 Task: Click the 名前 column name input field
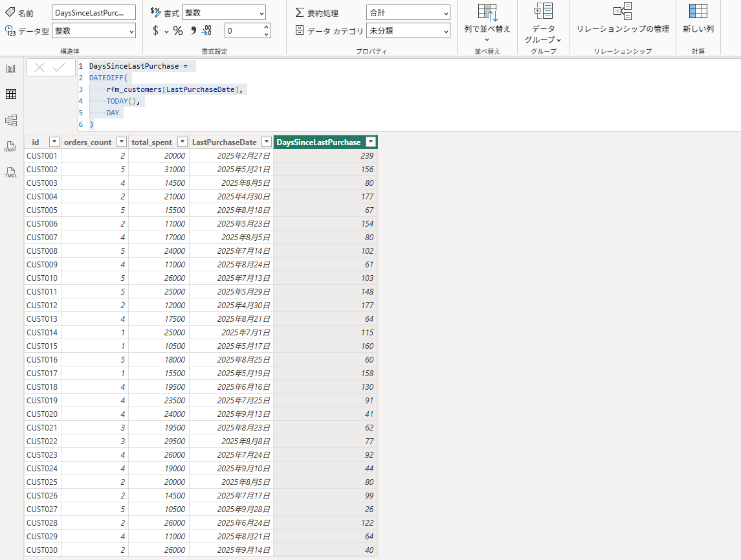click(x=94, y=12)
